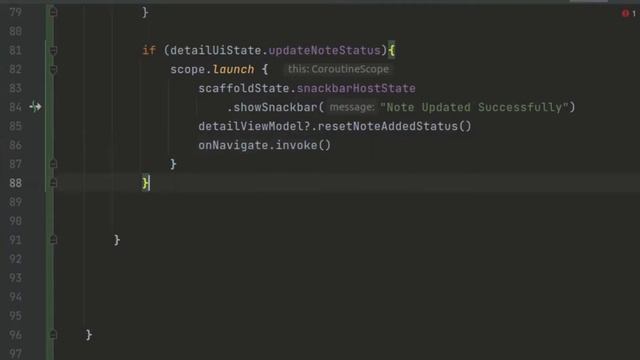Click the highlighted opening brace on line 81

point(391,50)
